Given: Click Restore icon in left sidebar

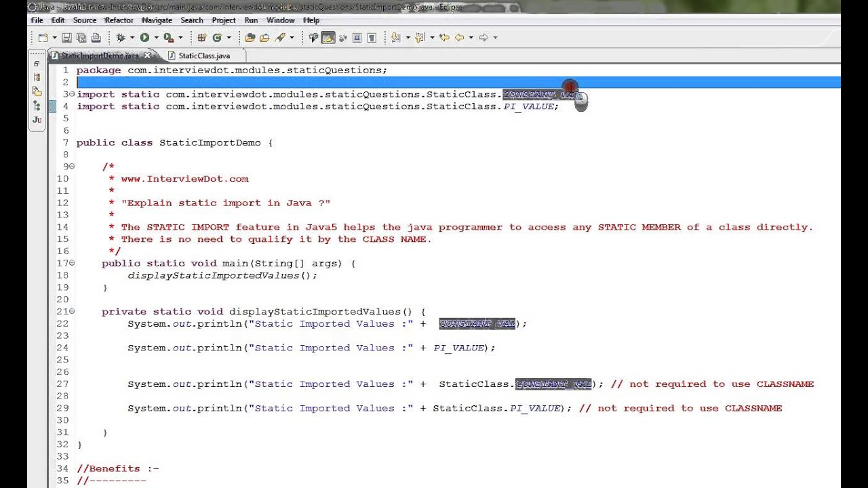Looking at the screenshot, I should [37, 63].
